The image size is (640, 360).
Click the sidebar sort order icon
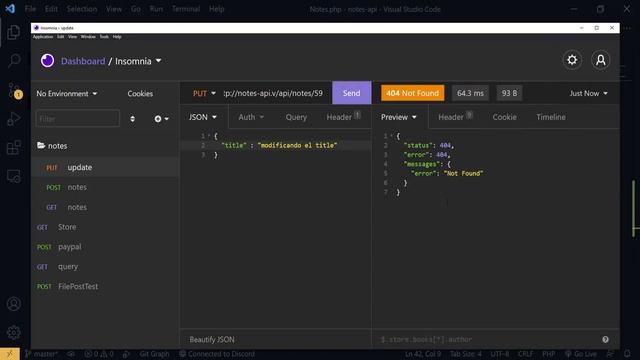tap(132, 119)
